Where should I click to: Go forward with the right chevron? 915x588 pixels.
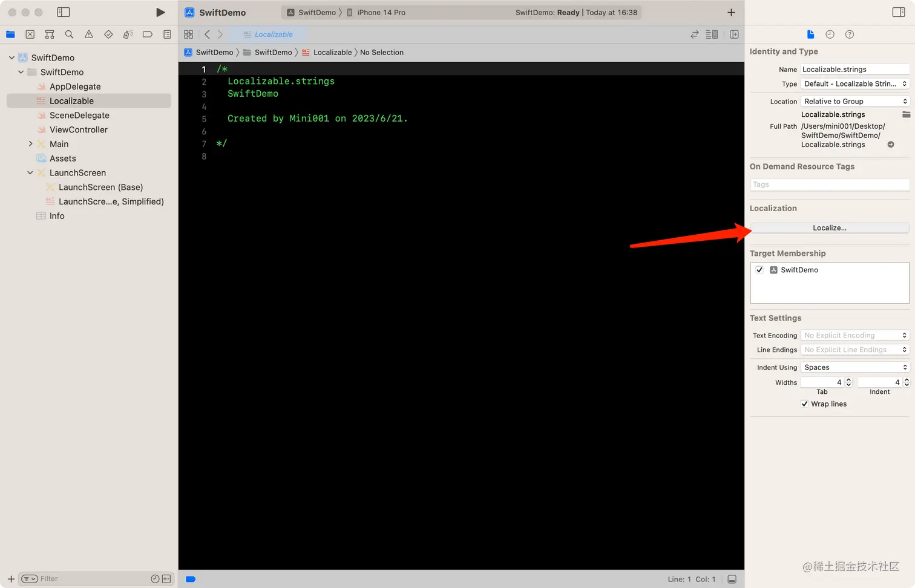[220, 34]
